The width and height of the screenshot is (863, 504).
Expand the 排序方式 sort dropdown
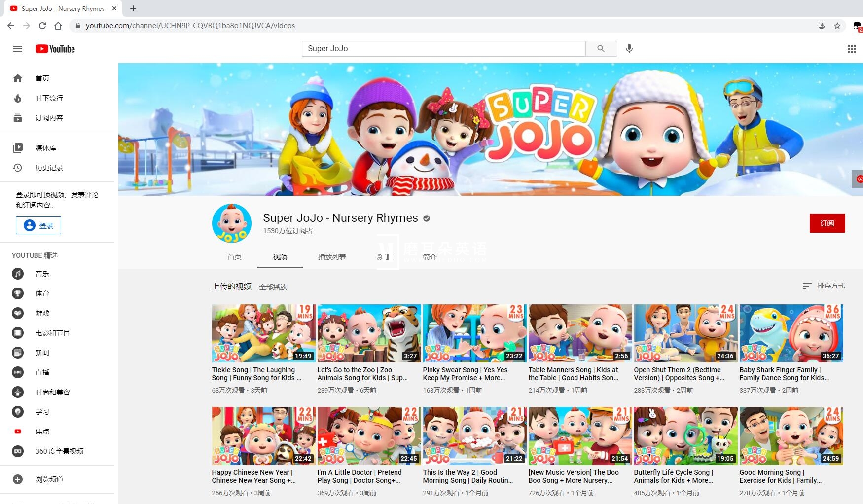click(824, 286)
